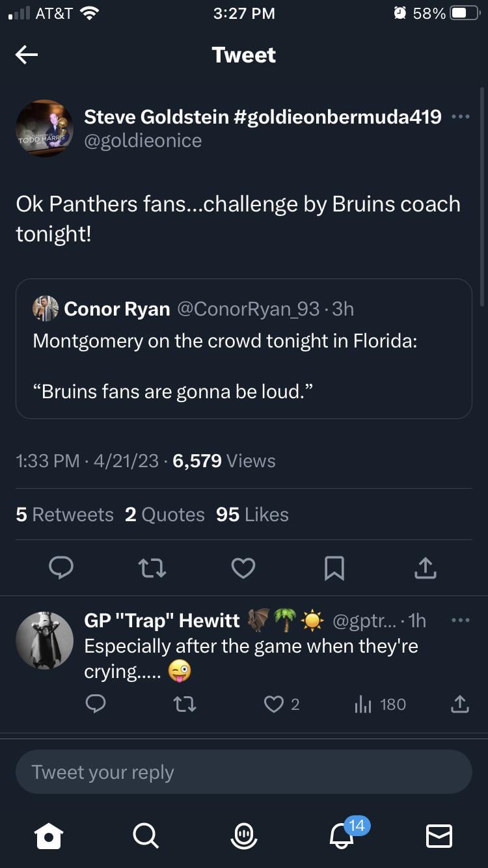Like the main tweet
The width and height of the screenshot is (488, 868).
click(x=243, y=568)
